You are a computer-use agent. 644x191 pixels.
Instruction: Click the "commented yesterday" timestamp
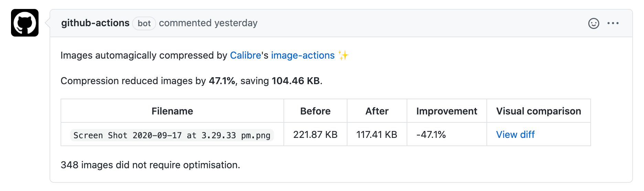pos(208,23)
